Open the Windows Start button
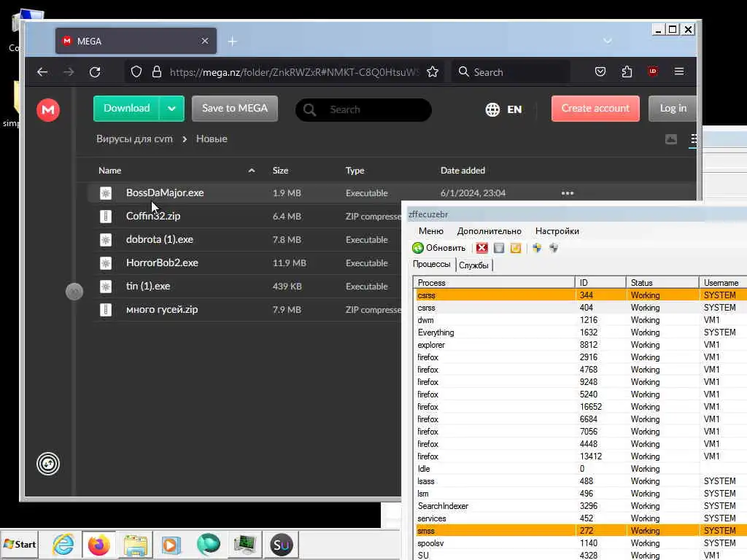The height and width of the screenshot is (560, 747). (x=19, y=544)
